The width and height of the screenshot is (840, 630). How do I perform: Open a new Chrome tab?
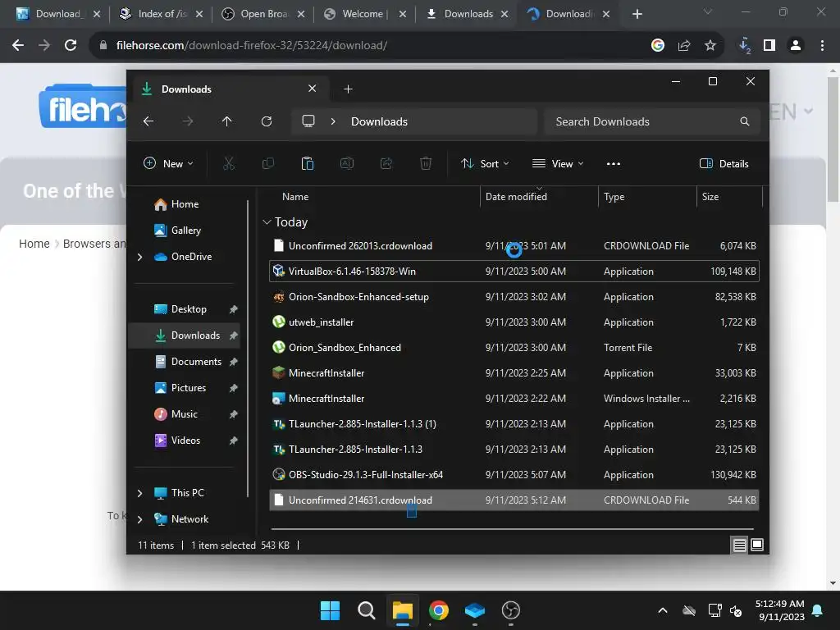pyautogui.click(x=637, y=14)
